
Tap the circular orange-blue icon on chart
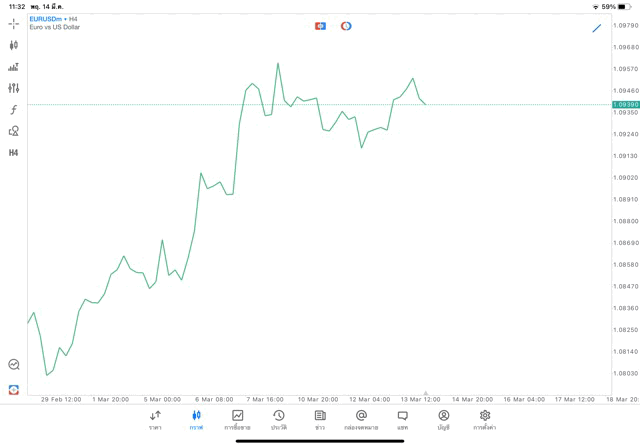pyautogui.click(x=346, y=26)
